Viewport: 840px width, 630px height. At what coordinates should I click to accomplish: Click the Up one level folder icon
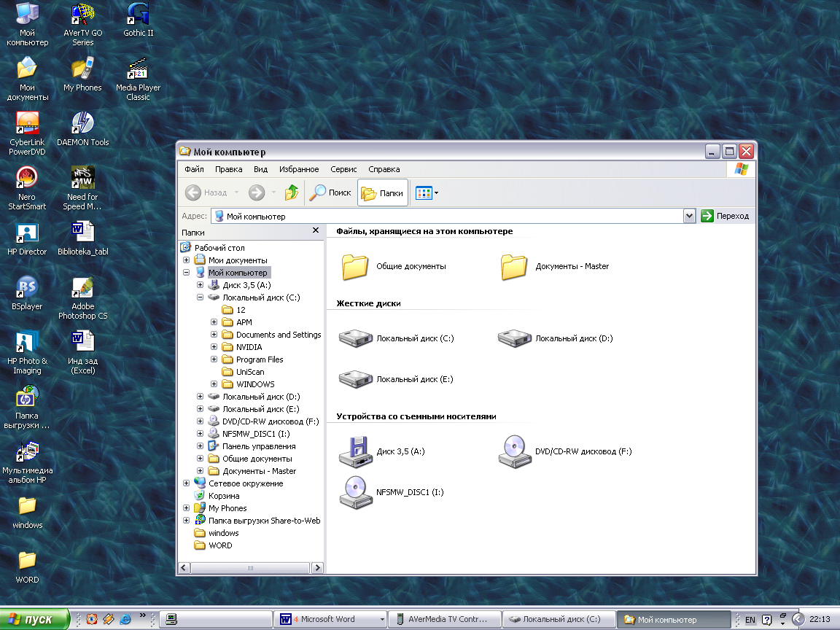pyautogui.click(x=292, y=192)
